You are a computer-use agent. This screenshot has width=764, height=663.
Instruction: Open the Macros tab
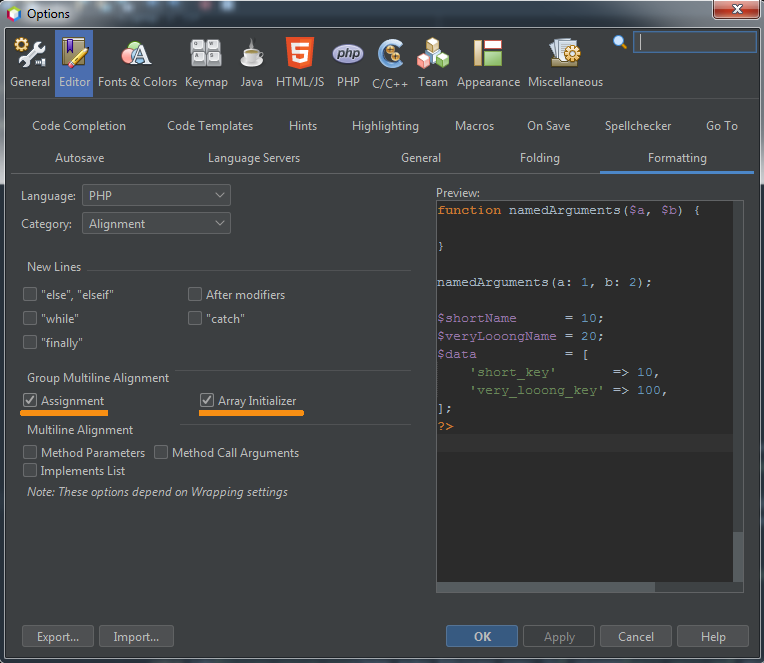tap(474, 126)
